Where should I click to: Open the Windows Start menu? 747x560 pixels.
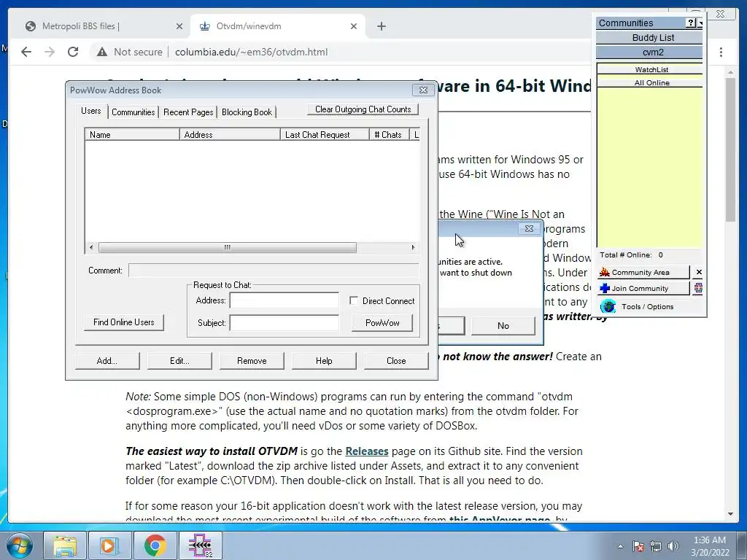coord(20,545)
